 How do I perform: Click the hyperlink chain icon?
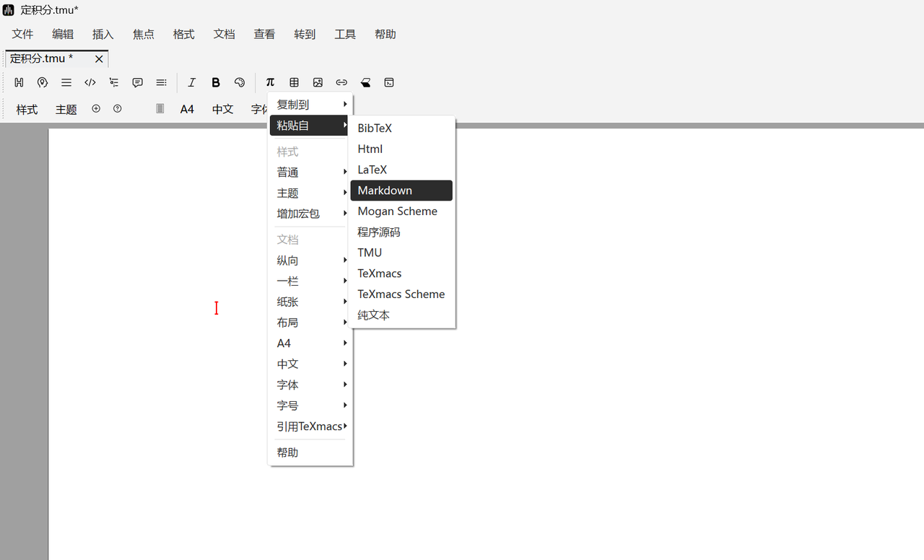(341, 82)
